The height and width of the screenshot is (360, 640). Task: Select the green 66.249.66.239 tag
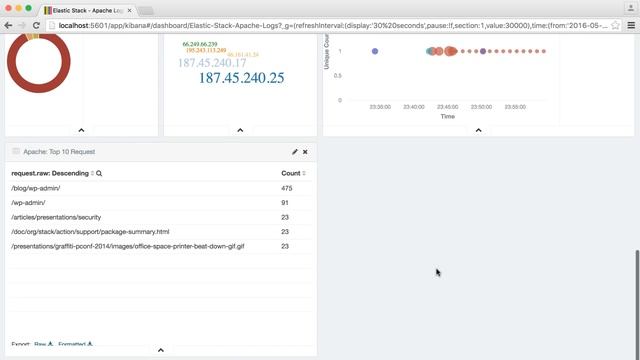200,44
